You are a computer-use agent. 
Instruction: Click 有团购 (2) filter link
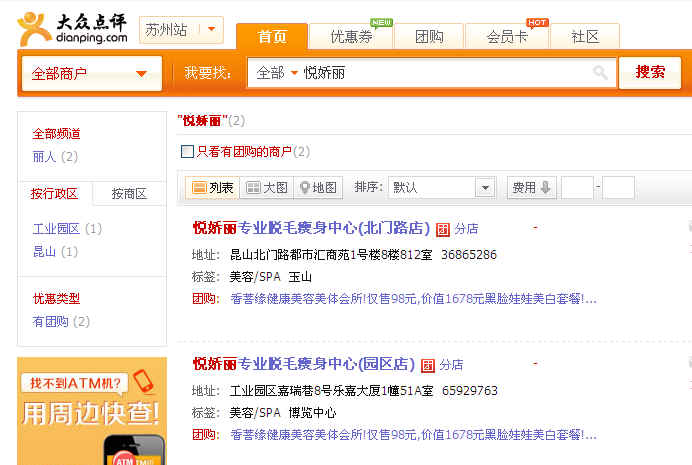point(61,321)
